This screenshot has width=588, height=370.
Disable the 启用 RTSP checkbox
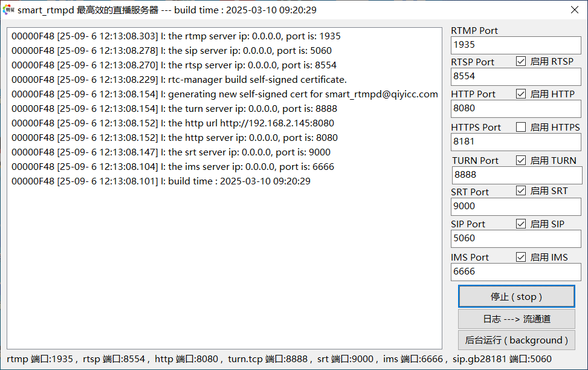520,61
